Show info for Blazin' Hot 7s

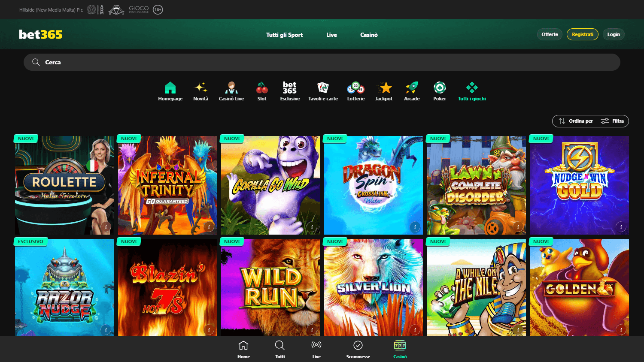coord(209,330)
